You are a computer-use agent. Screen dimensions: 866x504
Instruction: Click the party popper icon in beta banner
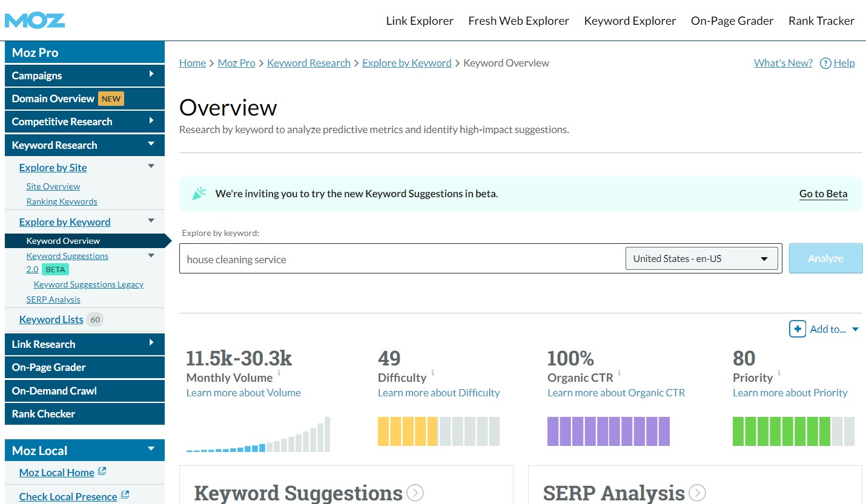(199, 193)
